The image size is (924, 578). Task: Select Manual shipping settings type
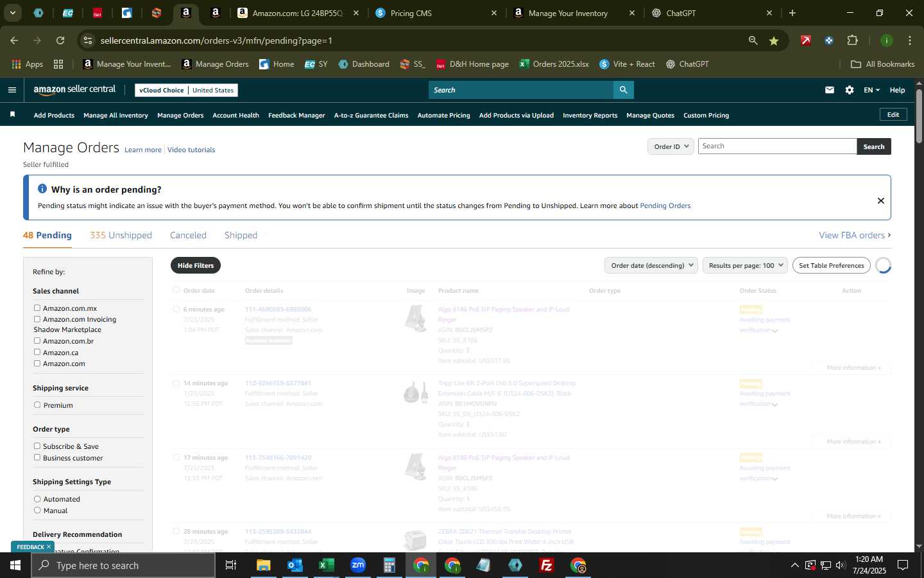pos(37,510)
